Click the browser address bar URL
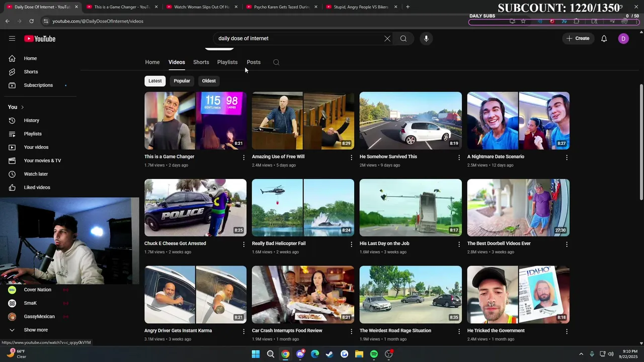The image size is (644, 362). click(x=98, y=21)
